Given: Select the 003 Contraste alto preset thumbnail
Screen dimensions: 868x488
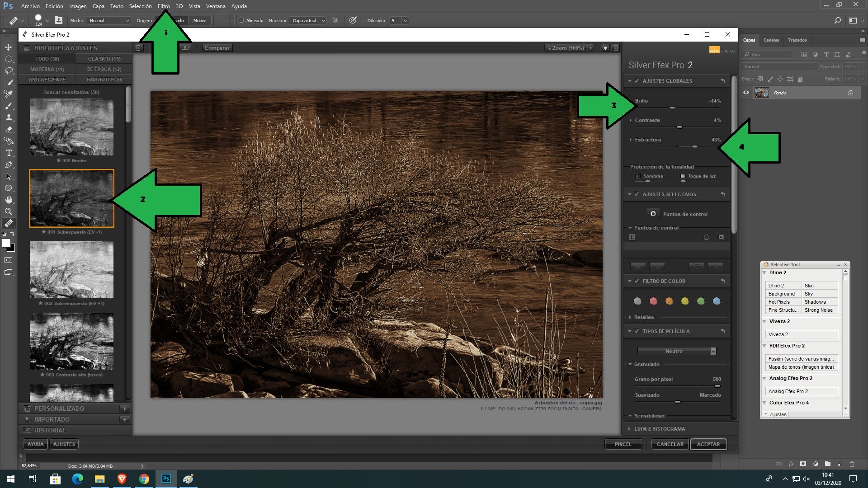Looking at the screenshot, I should point(71,341).
